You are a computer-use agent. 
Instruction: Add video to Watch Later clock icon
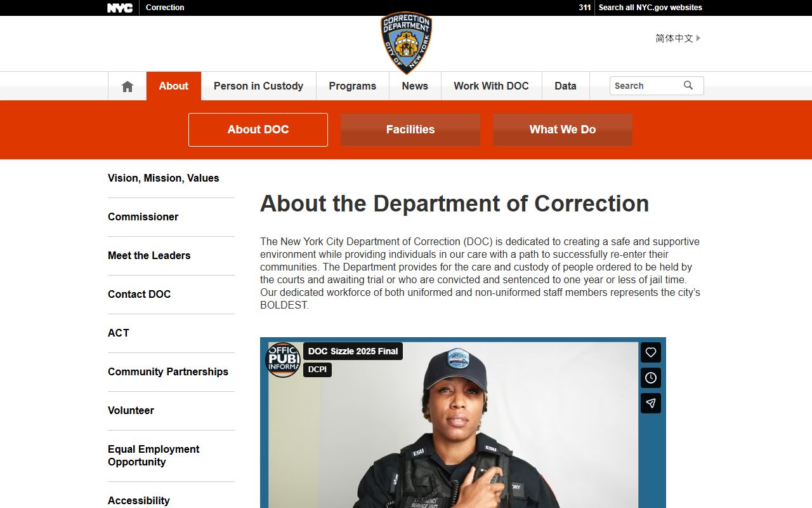[651, 378]
